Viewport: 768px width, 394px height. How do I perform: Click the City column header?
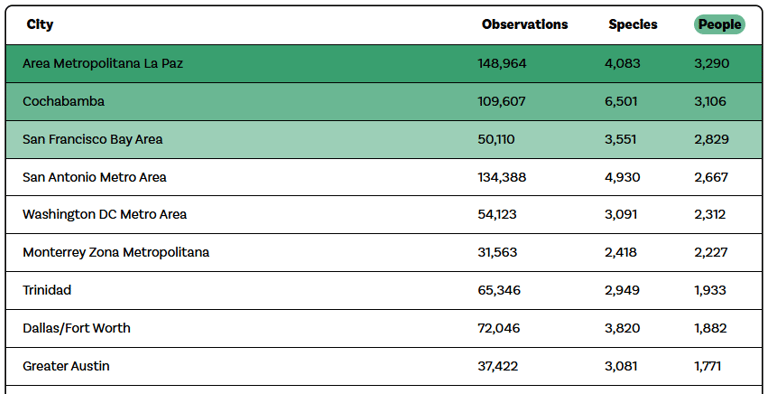[40, 25]
